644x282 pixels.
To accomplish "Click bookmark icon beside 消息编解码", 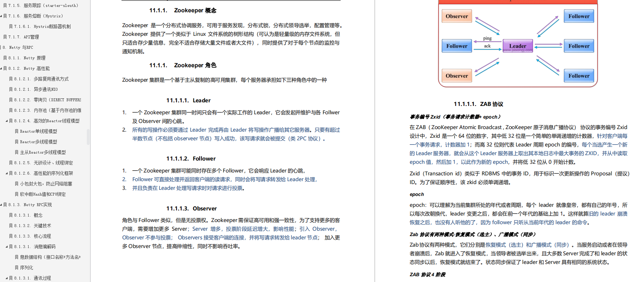I will (11, 247).
